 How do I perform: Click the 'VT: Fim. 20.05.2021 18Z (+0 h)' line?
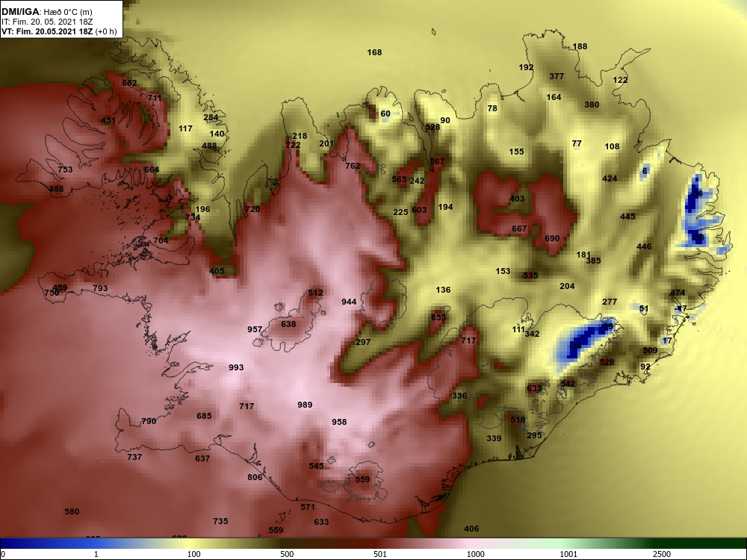(58, 32)
